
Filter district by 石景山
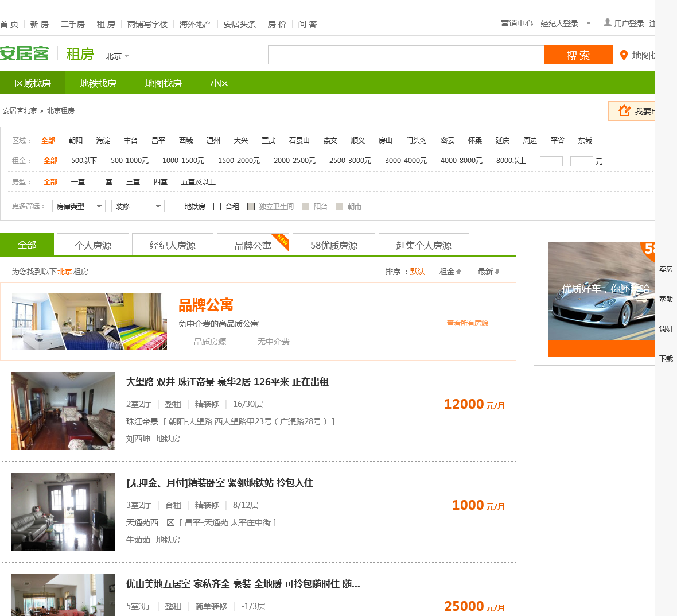(x=299, y=141)
